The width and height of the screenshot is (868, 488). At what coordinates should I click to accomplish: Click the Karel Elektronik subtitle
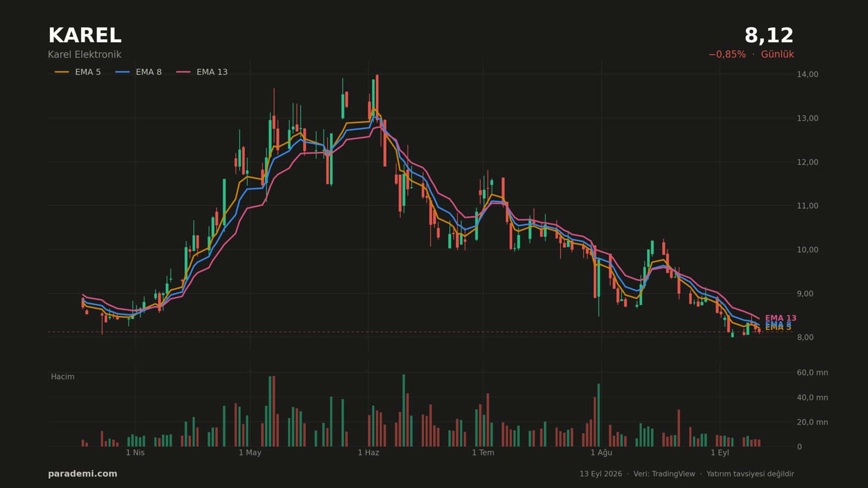coord(85,55)
